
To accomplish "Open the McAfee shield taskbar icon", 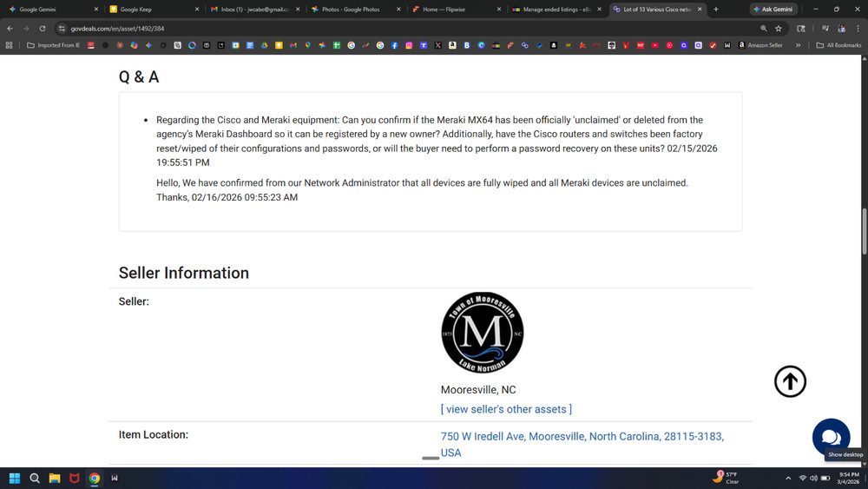I will (74, 478).
